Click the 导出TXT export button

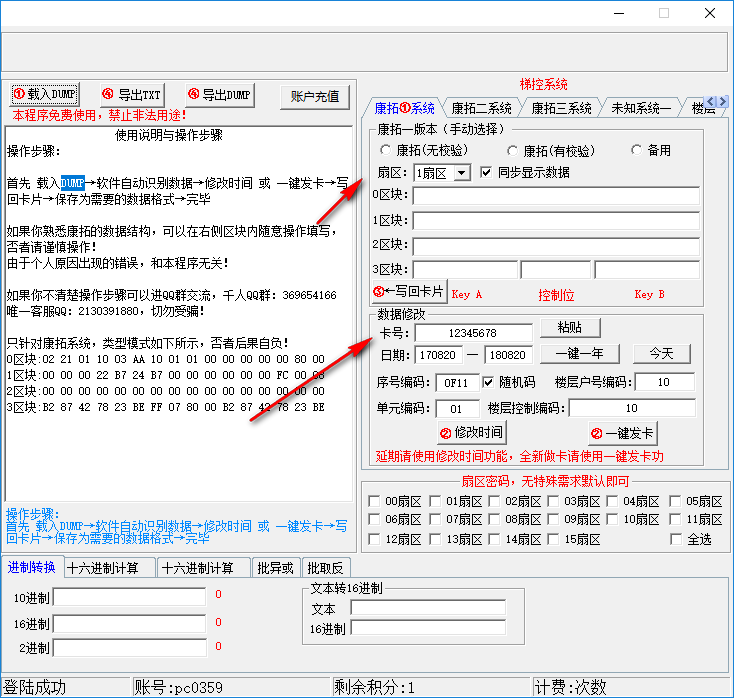coord(132,95)
